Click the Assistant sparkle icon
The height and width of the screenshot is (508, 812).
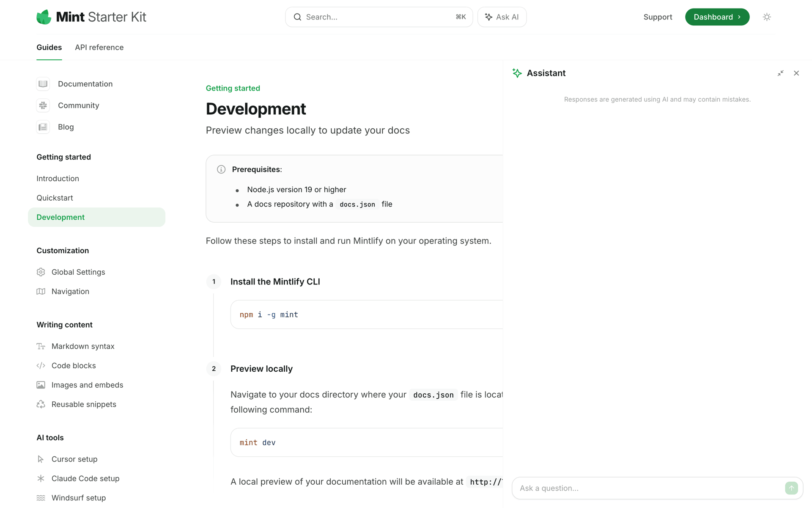[x=517, y=73]
